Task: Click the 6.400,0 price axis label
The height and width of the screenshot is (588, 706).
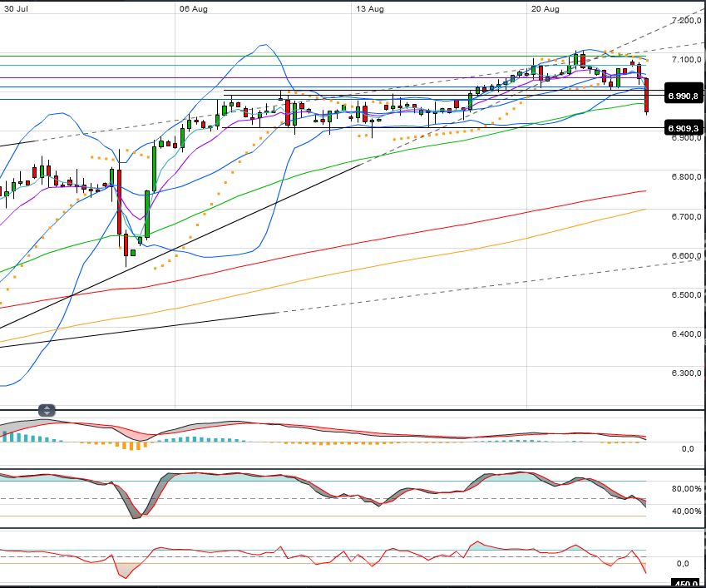Action: [686, 334]
